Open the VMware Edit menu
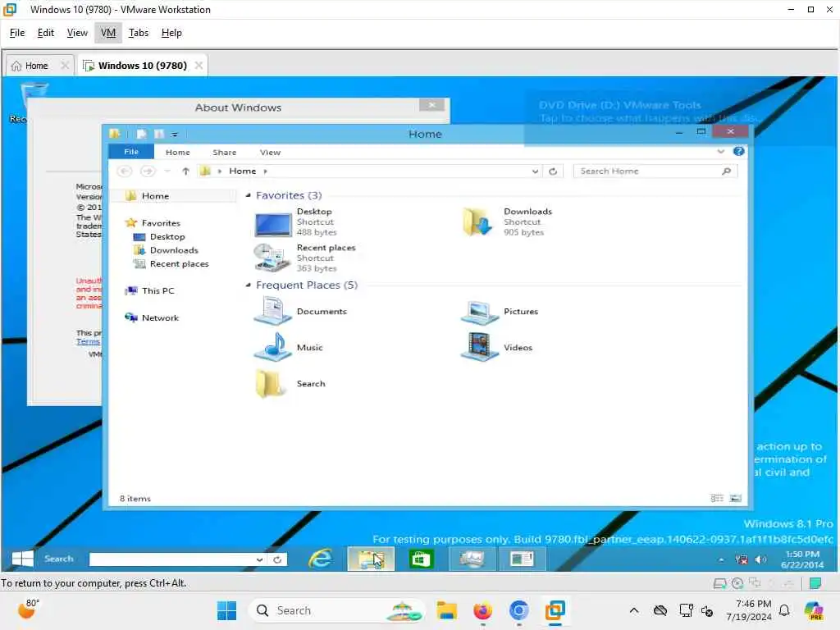The height and width of the screenshot is (630, 840). 46,33
